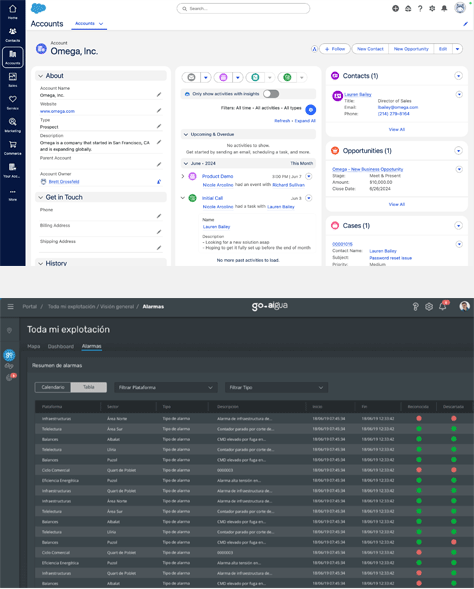Collapse the Get in Touch section
The image size is (474, 589).
pyautogui.click(x=41, y=197)
